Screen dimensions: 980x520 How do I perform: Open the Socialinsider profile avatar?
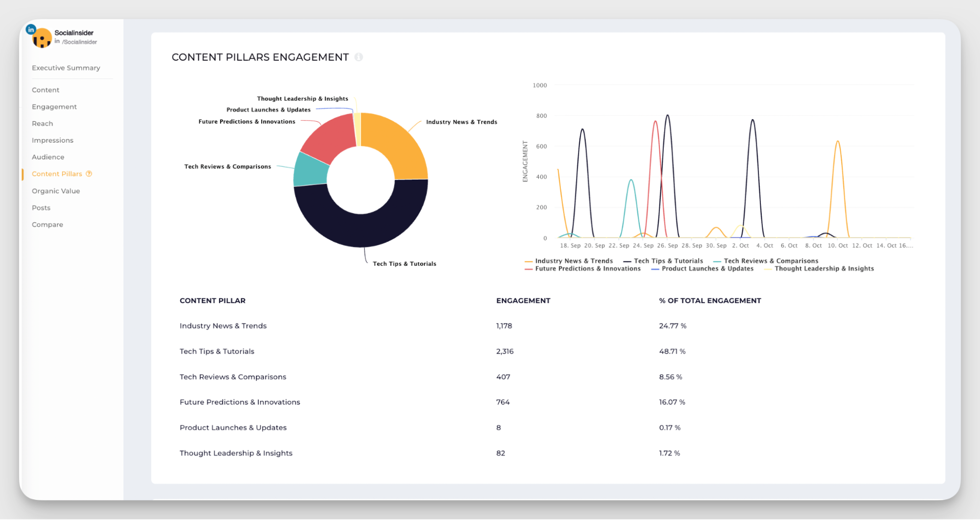click(42, 37)
